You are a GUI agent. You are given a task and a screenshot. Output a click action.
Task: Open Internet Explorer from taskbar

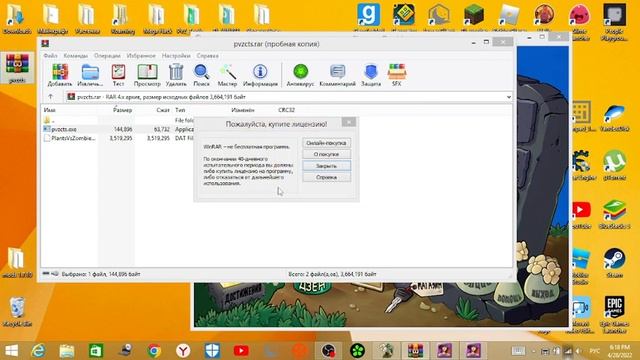[x=39, y=351]
